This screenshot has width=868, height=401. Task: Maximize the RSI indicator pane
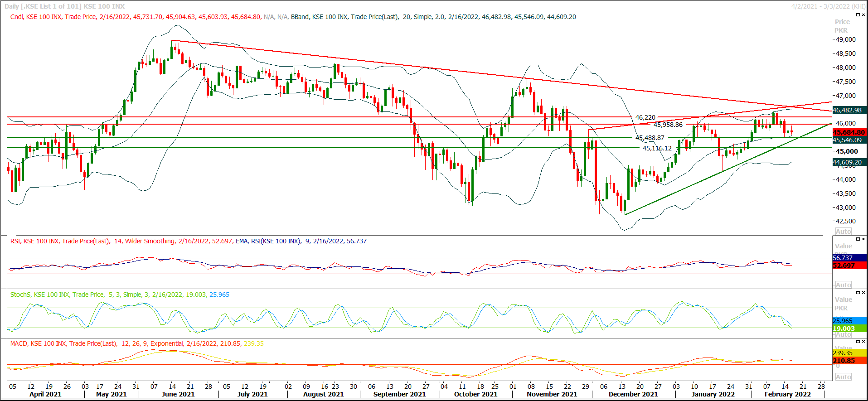click(x=858, y=239)
